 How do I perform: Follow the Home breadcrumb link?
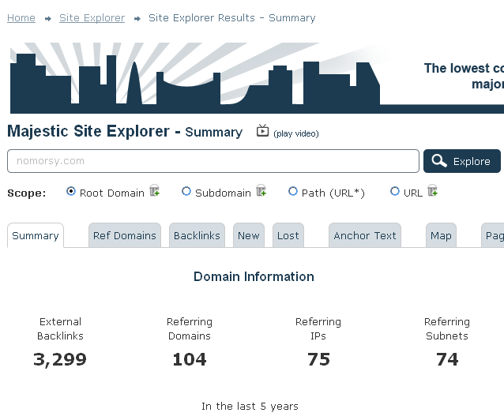(x=21, y=18)
